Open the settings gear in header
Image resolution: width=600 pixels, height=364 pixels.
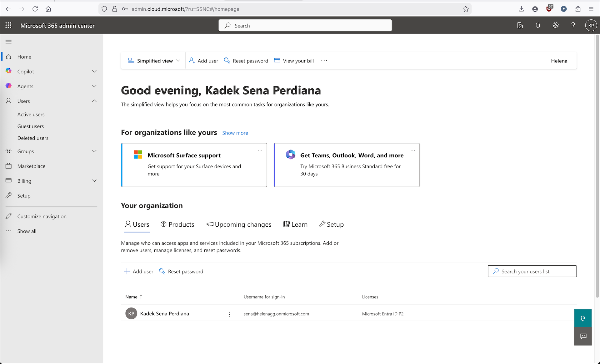coord(555,26)
